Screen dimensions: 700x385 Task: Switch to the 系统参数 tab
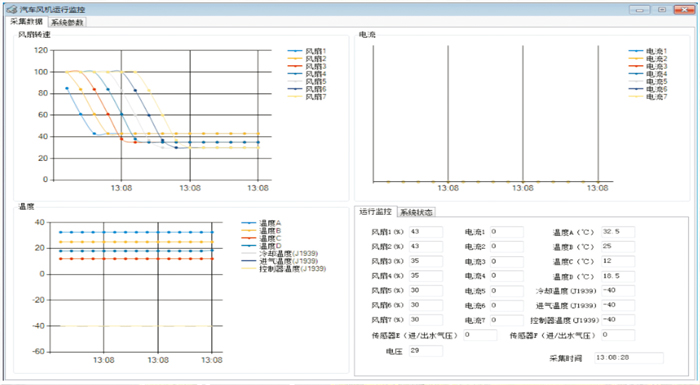(x=67, y=22)
